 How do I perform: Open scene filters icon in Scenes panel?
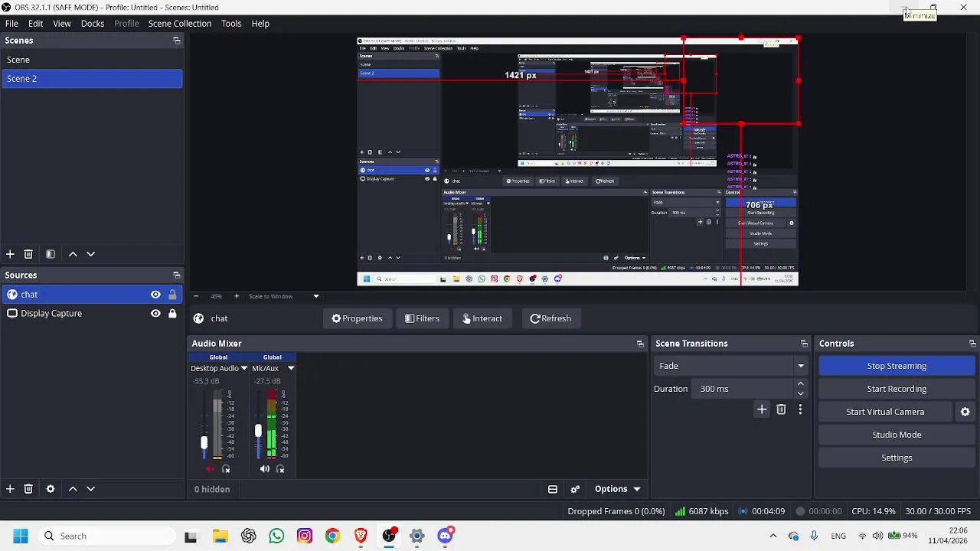click(x=51, y=254)
